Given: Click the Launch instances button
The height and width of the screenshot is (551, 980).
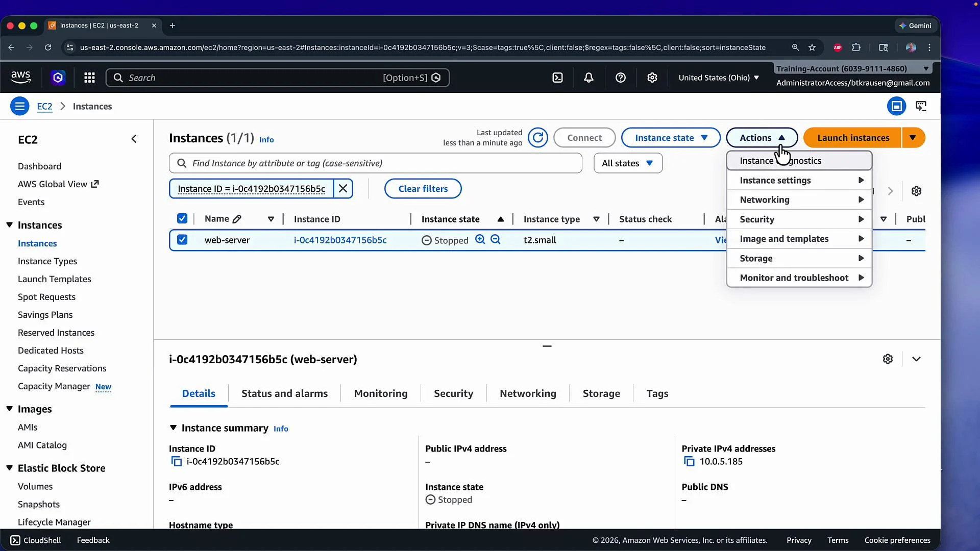Looking at the screenshot, I should [853, 138].
